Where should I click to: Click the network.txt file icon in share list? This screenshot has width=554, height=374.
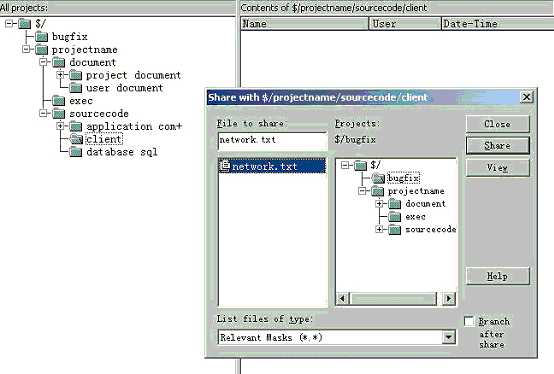coord(225,166)
